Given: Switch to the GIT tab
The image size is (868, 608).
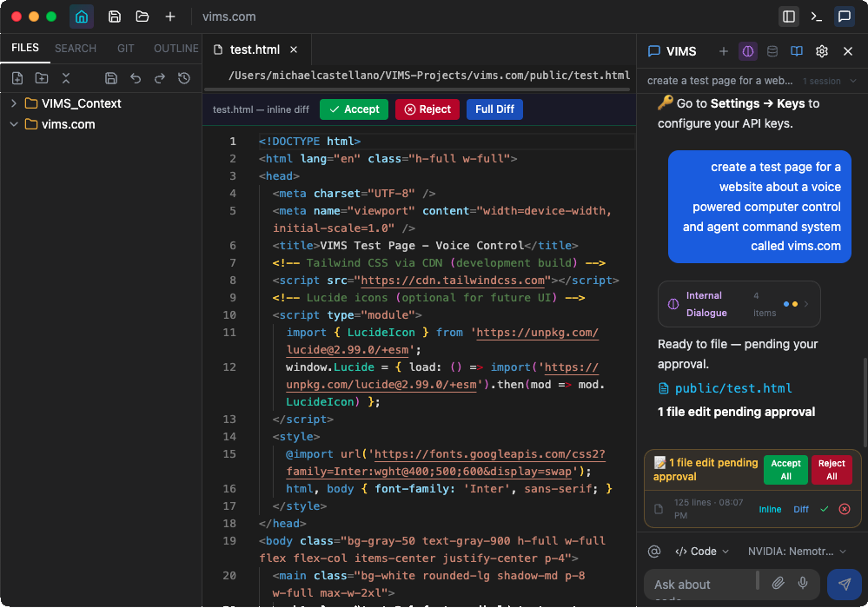Looking at the screenshot, I should click(x=126, y=48).
